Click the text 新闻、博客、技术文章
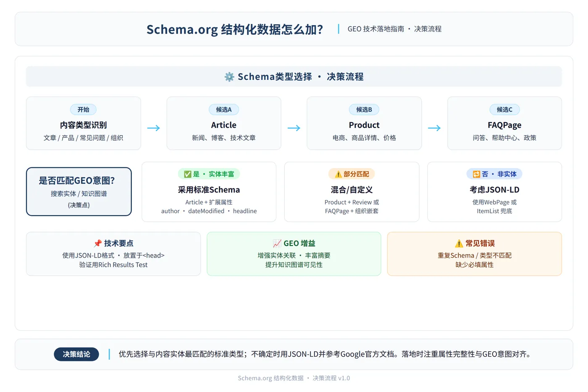Screen dimensions: 588x392 point(224,138)
